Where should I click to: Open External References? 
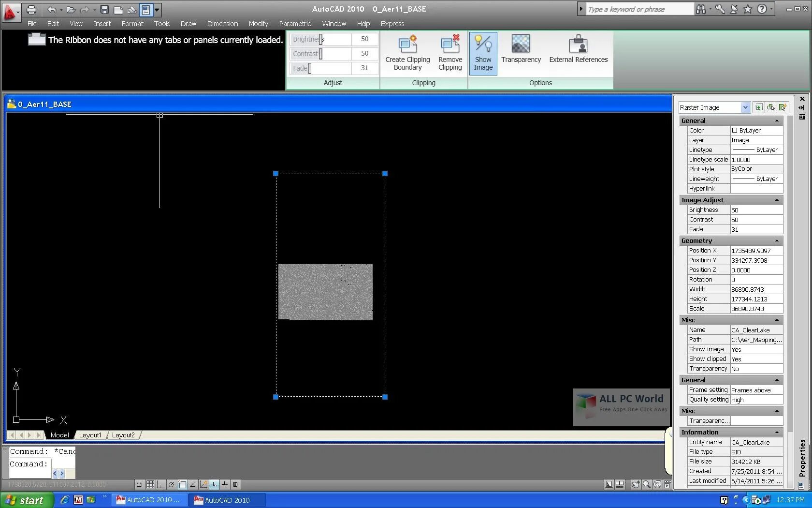(x=579, y=49)
